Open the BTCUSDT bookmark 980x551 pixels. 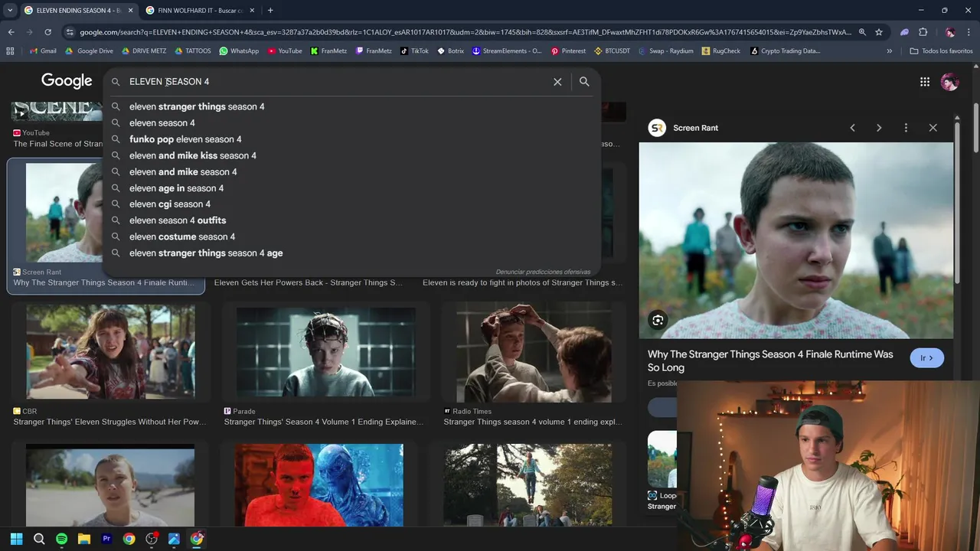pyautogui.click(x=612, y=51)
